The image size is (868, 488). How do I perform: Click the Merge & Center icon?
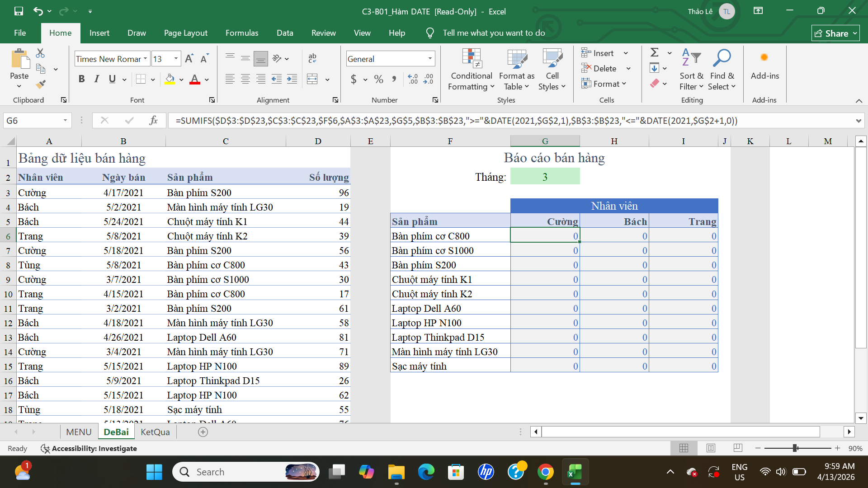point(312,80)
